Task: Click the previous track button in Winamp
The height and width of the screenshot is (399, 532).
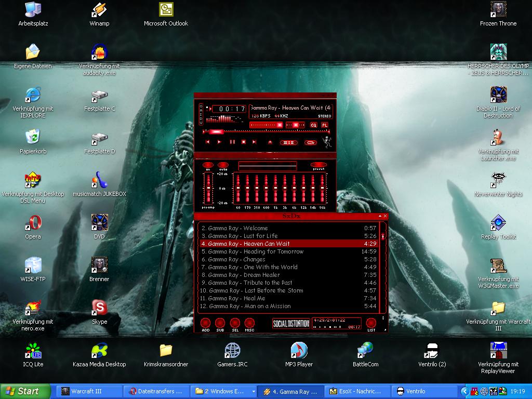Action: (x=208, y=142)
